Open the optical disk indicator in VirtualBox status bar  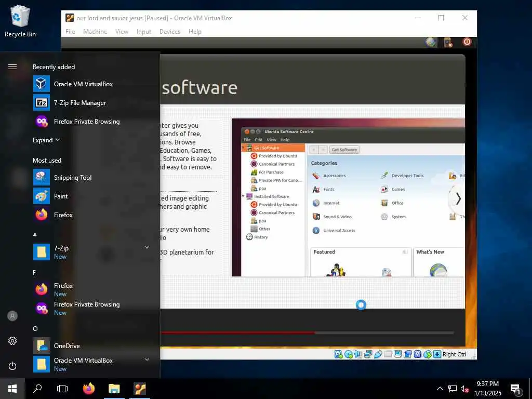(349, 354)
